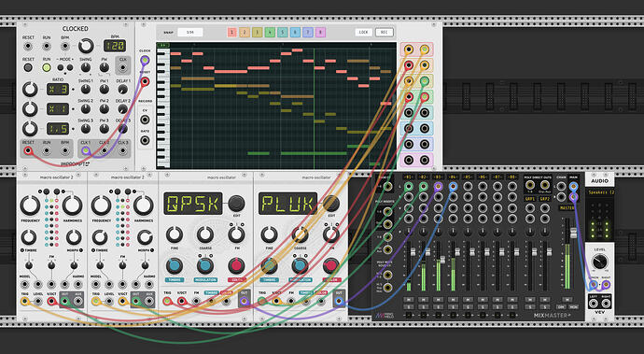Click the green play indicator above piano keys
Image resolution: width=644 pixels, height=354 pixels.
(x=163, y=45)
